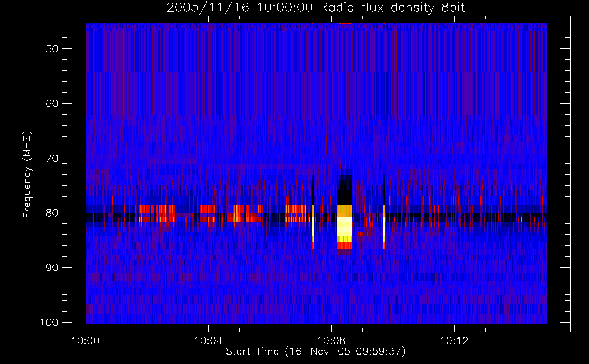Click the narrow bright spike near 10:10
Screen dimensions: 589x364
(x=384, y=227)
